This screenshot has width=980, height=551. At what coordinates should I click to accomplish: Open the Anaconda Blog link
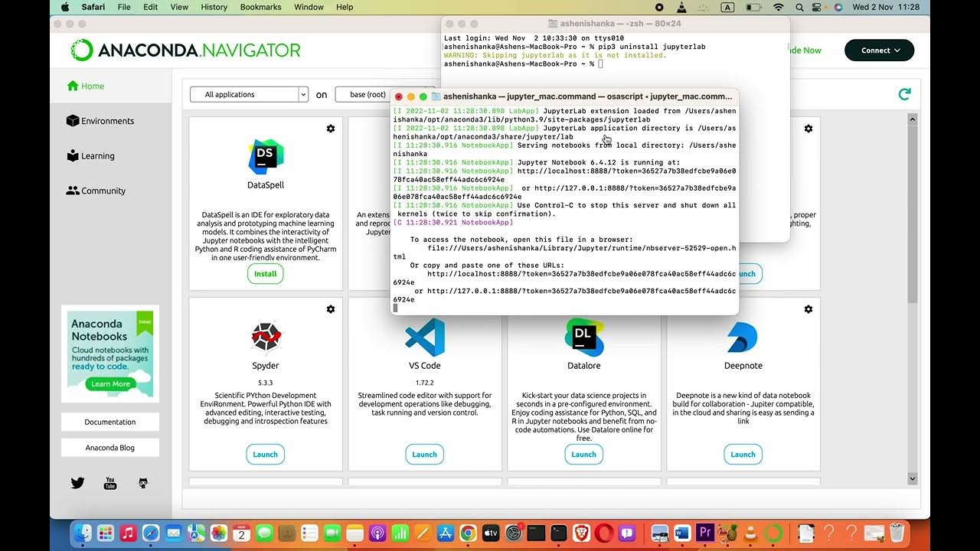(x=110, y=448)
